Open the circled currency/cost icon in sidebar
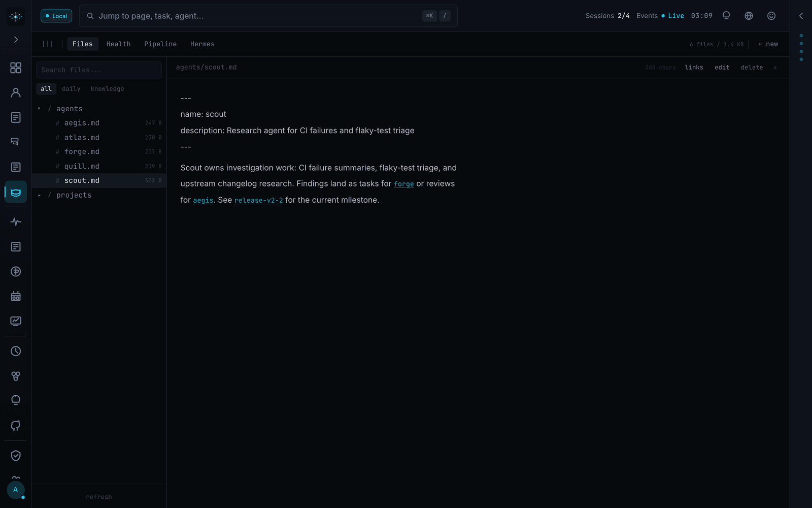This screenshot has height=508, width=812. [16, 272]
